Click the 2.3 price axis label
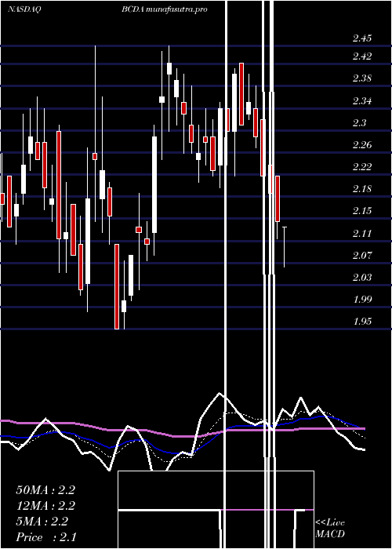The width and height of the screenshot is (392, 549). click(359, 123)
